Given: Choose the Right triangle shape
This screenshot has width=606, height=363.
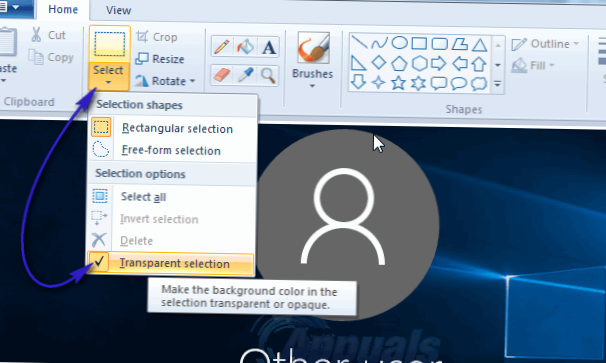Looking at the screenshot, I should pyautogui.click(x=358, y=63).
